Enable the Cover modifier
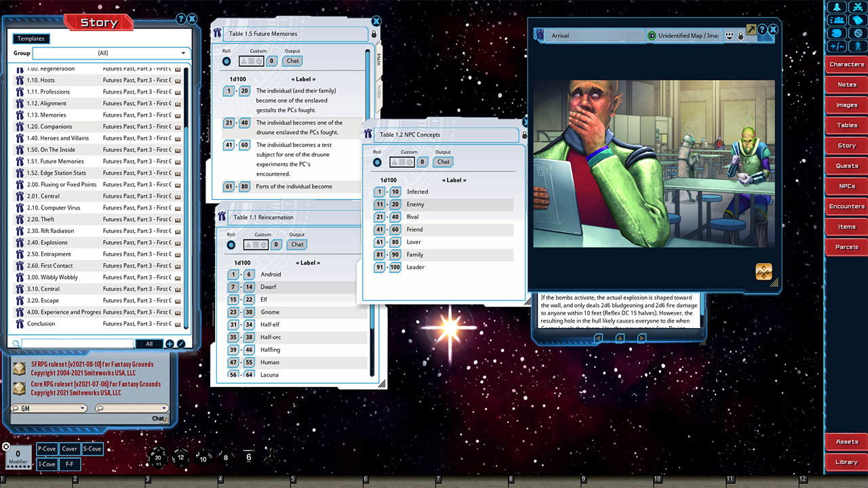 (x=69, y=449)
